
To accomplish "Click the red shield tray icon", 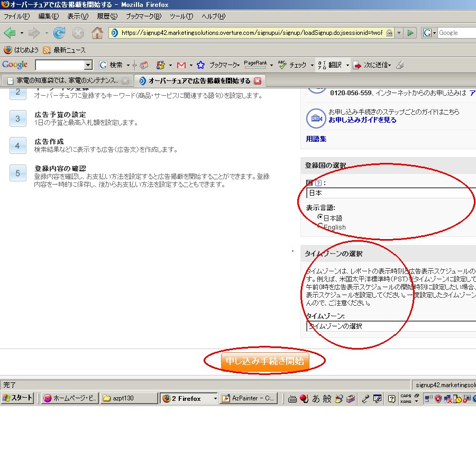I will 438,399.
